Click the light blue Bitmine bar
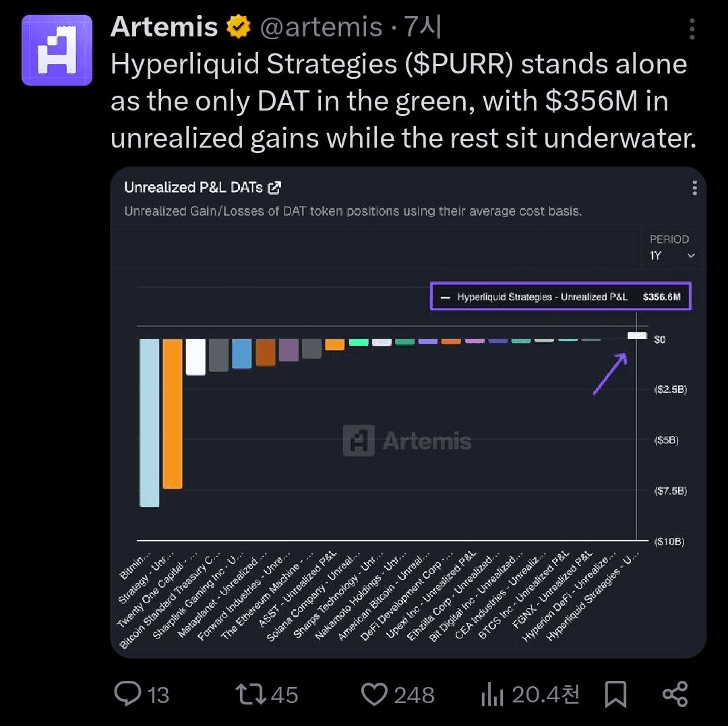The height and width of the screenshot is (726, 728). (150, 422)
